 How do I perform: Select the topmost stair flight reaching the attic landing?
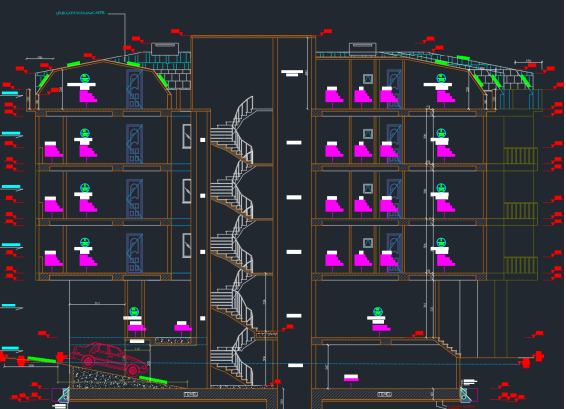pos(232,131)
